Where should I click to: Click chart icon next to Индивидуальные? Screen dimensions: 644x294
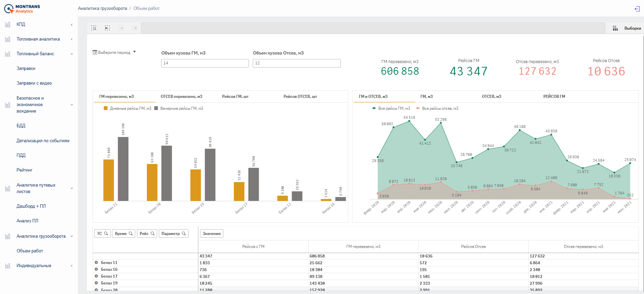coord(8,266)
